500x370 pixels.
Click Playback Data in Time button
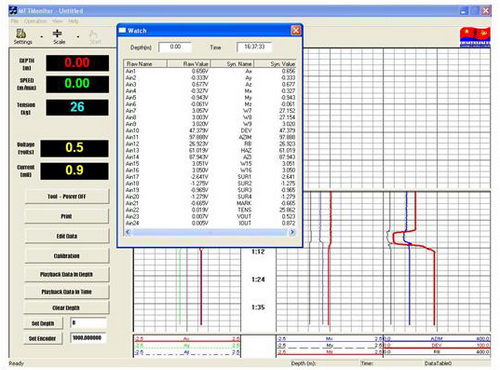point(67,292)
